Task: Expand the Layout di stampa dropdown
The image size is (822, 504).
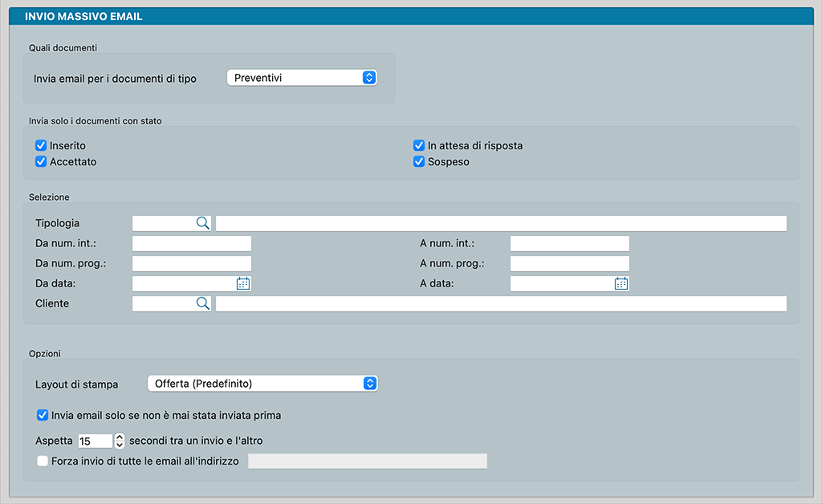Action: pos(262,384)
